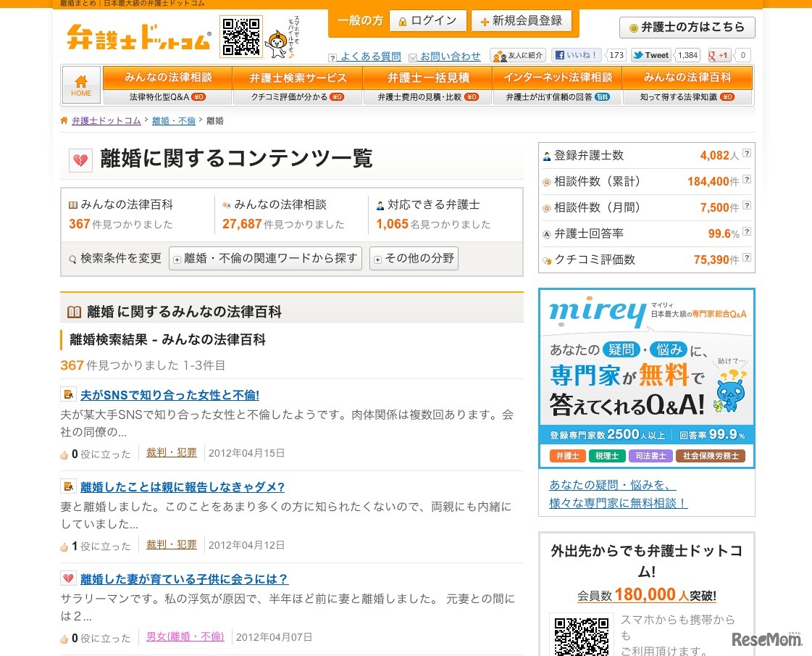Viewport: 812px width, 656px height.
Task: Click the Facebook いいね! icon
Action: pyautogui.click(x=560, y=55)
